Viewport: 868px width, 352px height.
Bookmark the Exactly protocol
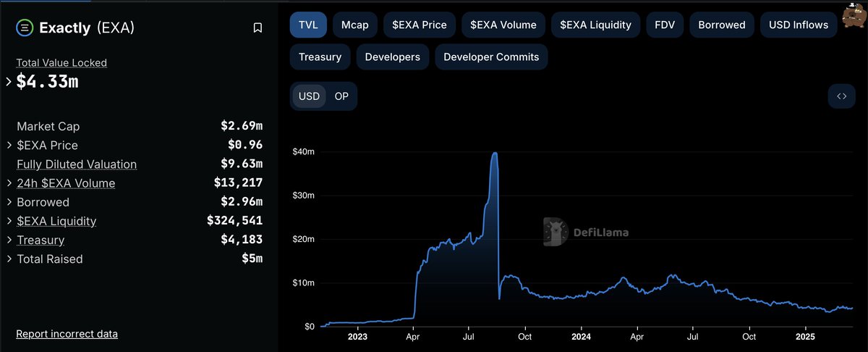point(258,28)
